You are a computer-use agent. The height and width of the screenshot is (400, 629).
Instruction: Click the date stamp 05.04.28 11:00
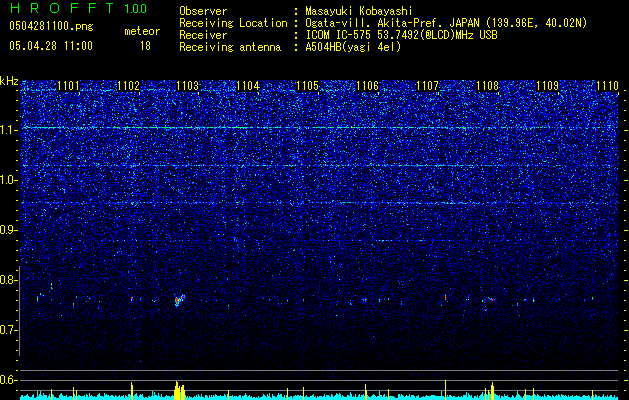[x=51, y=46]
